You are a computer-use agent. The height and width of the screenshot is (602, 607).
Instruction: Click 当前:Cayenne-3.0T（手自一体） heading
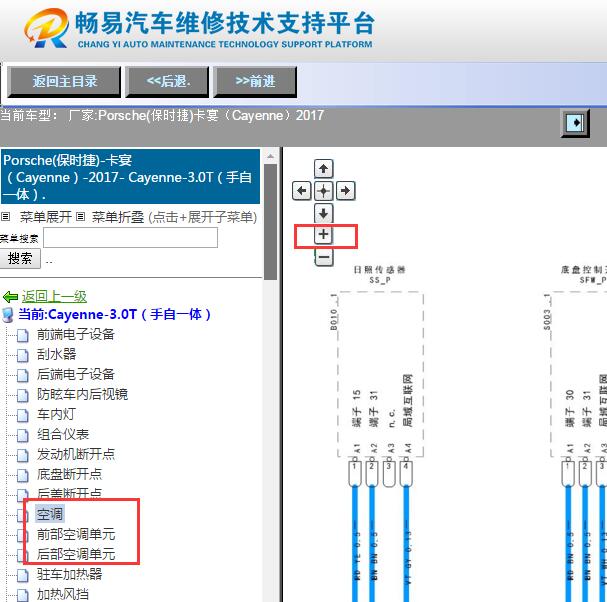115,314
